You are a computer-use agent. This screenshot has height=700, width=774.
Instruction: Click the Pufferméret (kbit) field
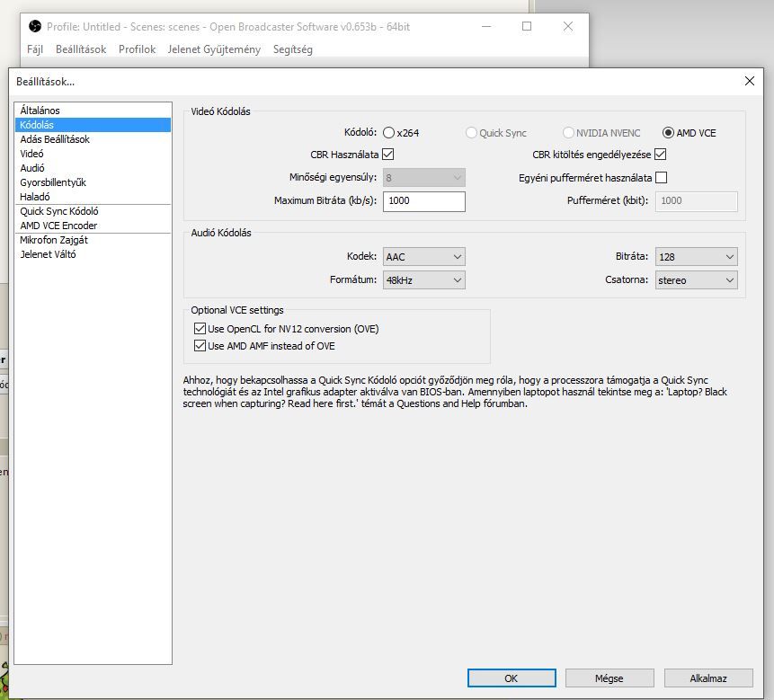point(697,201)
